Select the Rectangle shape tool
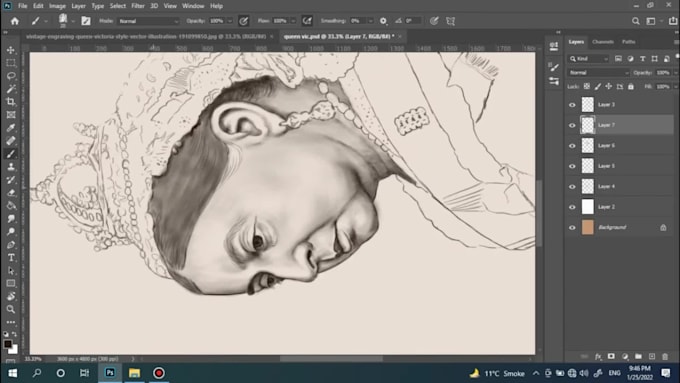Viewport: 680px width, 383px height. (11, 284)
